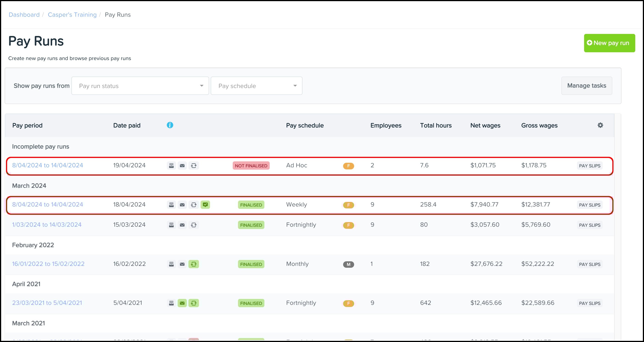Click the journal export icon on the Ad Hoc run

click(x=171, y=165)
